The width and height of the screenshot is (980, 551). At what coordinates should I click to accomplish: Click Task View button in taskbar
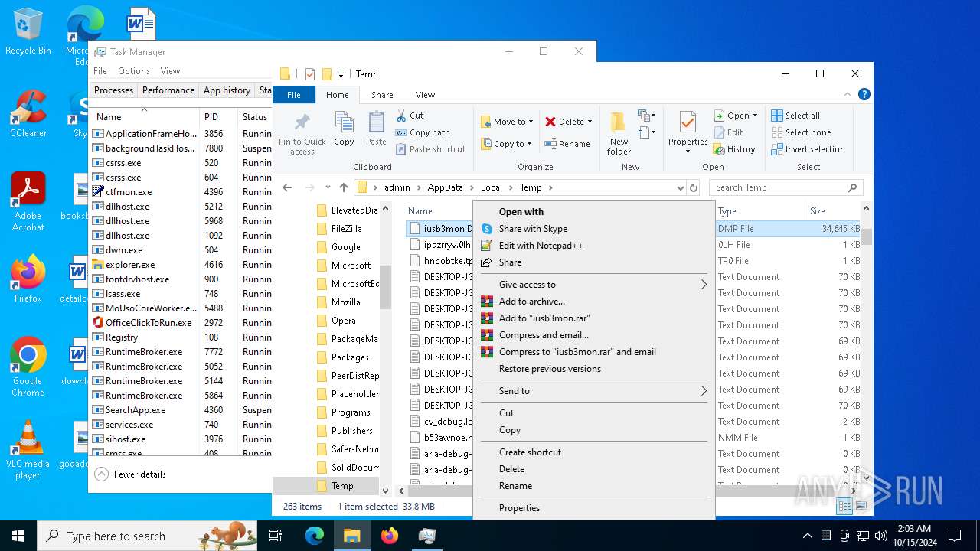276,536
